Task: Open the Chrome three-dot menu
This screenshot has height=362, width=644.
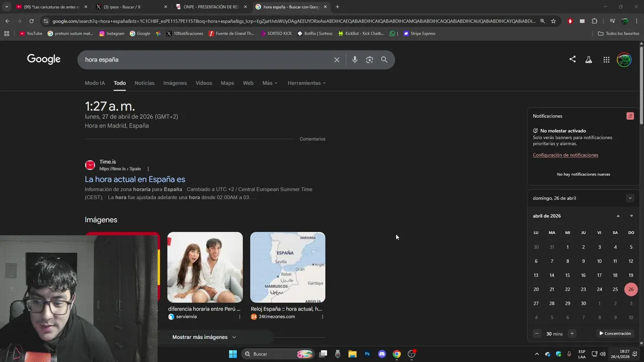Action: 636,21
